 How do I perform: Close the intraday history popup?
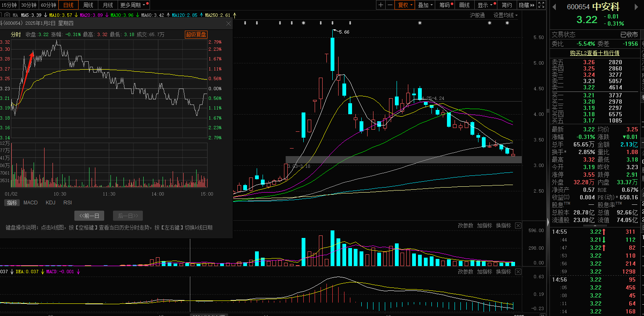[229, 24]
